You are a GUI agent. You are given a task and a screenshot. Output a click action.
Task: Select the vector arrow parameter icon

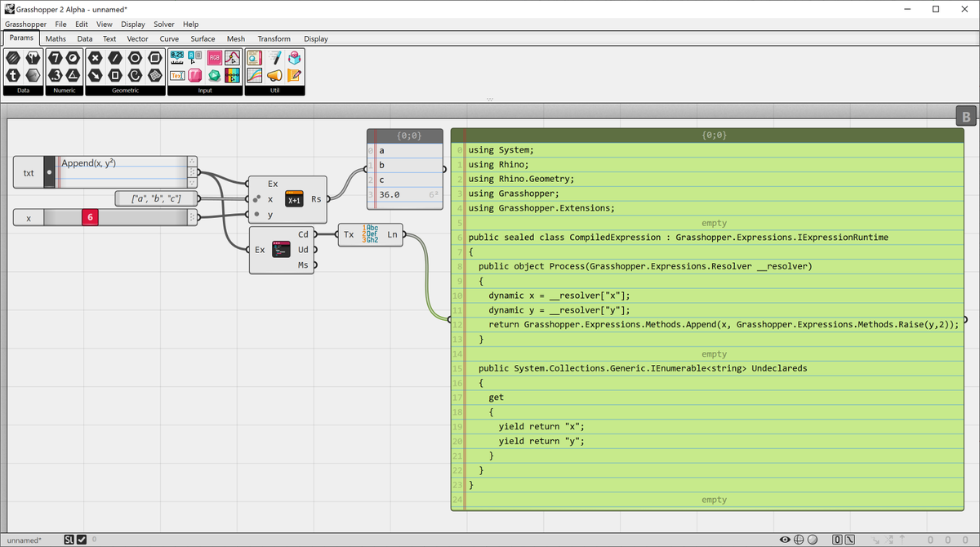tap(96, 75)
